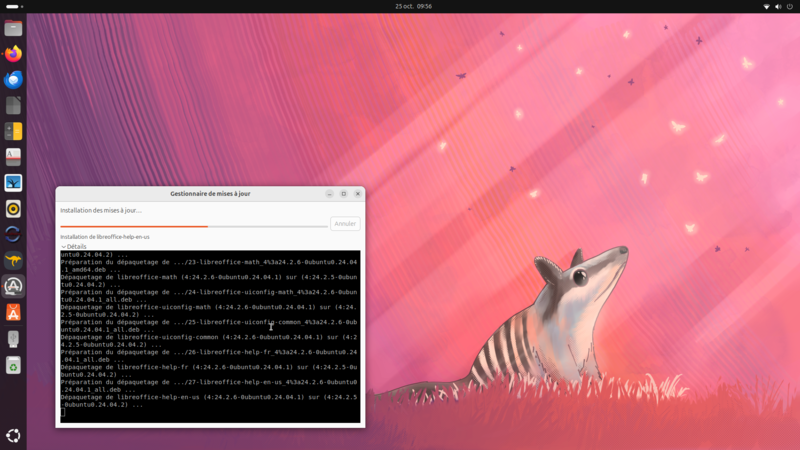Open the network status indicator in top bar
Image resolution: width=800 pixels, height=450 pixels.
click(x=766, y=7)
